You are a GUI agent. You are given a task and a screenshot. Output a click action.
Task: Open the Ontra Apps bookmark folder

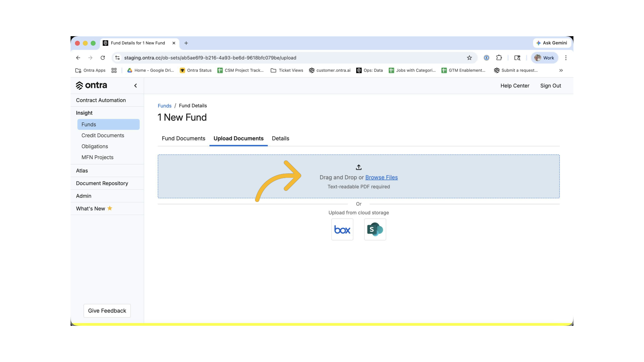click(90, 70)
